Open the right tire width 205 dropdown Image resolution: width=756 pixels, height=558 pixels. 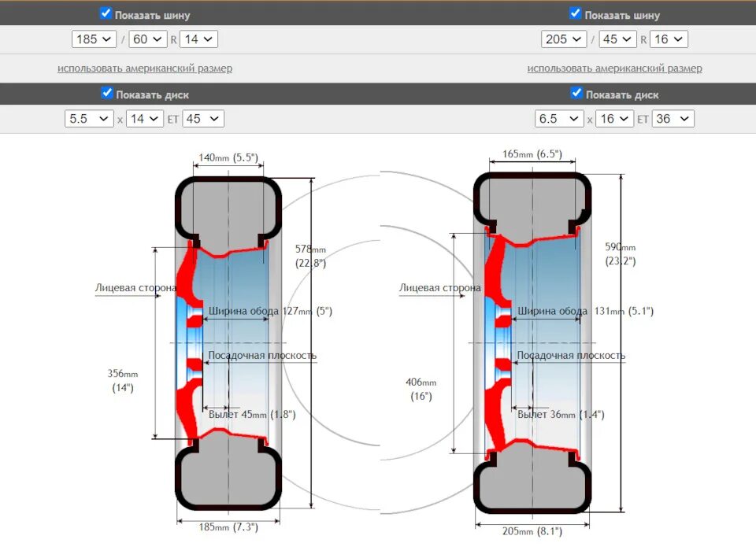[x=564, y=39]
